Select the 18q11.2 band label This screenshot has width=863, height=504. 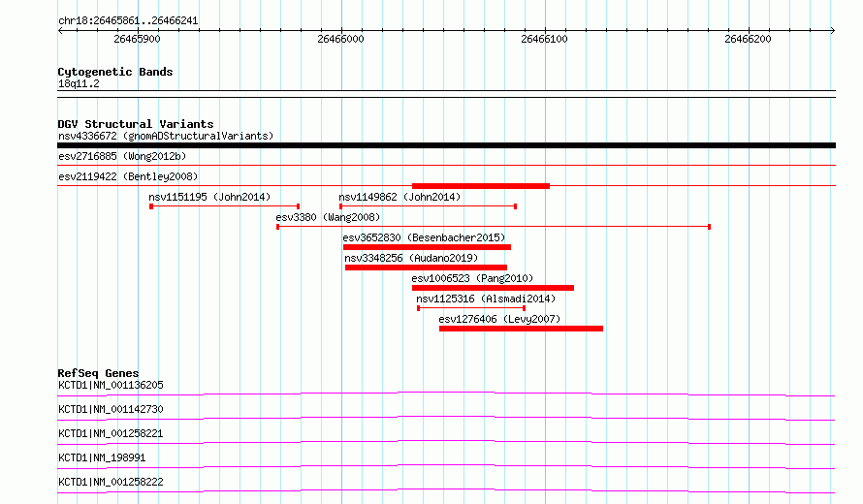coord(79,83)
